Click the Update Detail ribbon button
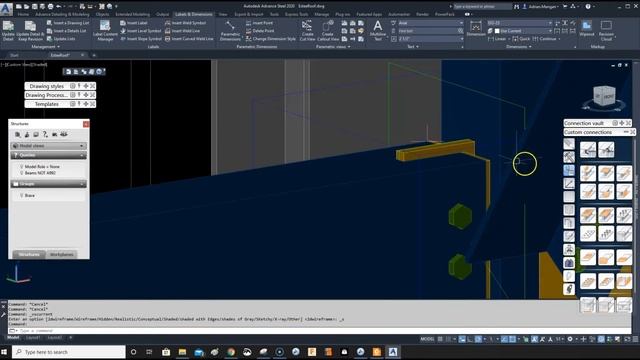640x360 pixels. click(x=8, y=31)
